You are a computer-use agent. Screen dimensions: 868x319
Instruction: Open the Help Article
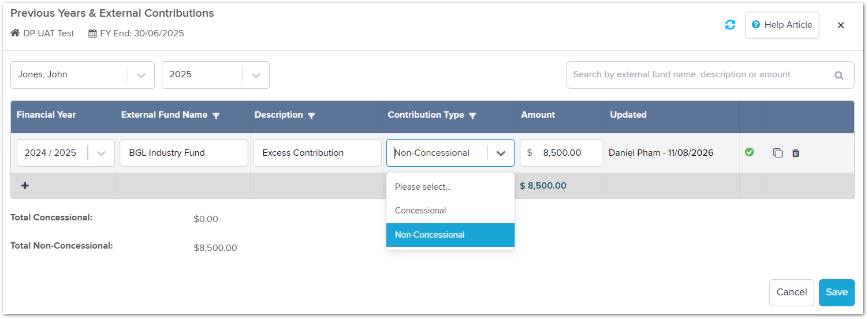[782, 25]
